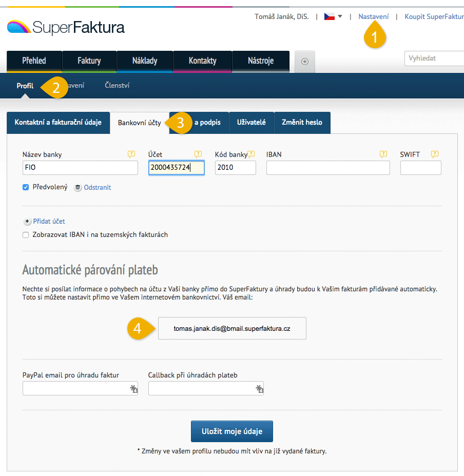Click the bmail.superfaktura.cz email address box
This screenshot has height=476, width=464.
pyautogui.click(x=232, y=328)
